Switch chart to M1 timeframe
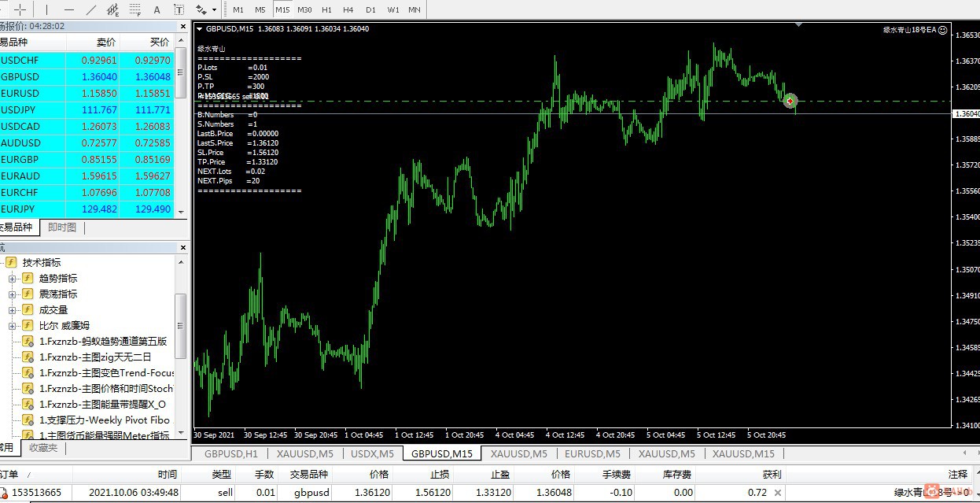The image size is (980, 503). coord(238,9)
